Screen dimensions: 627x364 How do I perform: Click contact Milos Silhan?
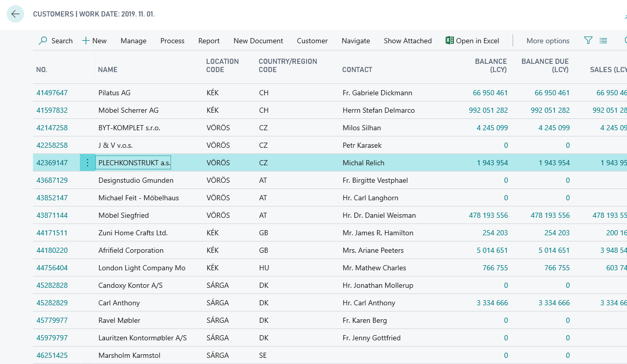coord(363,128)
